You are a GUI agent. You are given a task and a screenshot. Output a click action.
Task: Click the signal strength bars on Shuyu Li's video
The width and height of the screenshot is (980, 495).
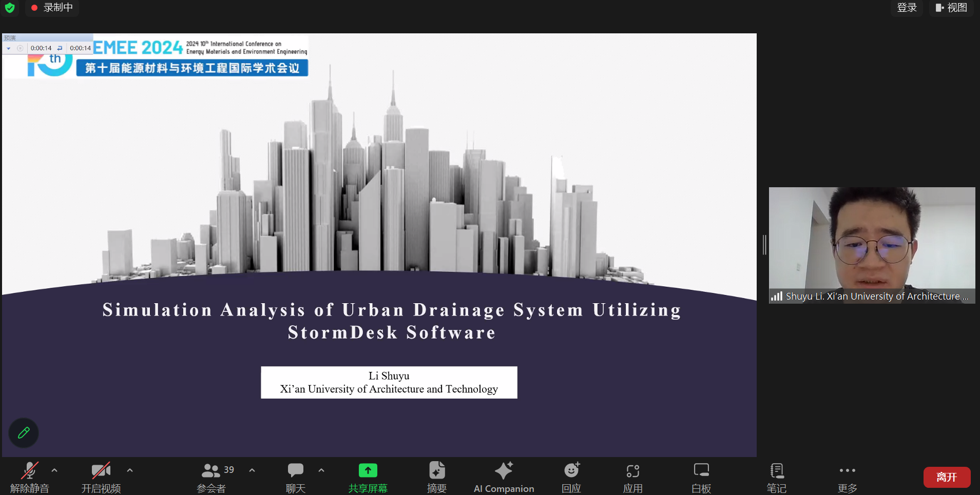[777, 296]
